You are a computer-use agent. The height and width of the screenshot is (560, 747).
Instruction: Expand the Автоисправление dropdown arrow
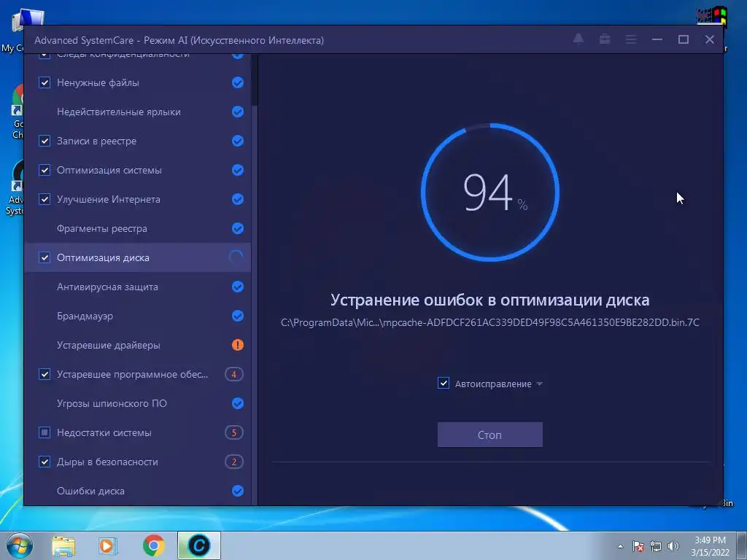pos(539,384)
